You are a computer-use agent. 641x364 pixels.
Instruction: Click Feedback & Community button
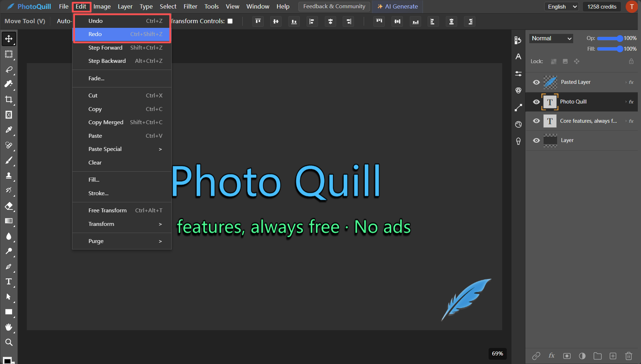tap(334, 6)
